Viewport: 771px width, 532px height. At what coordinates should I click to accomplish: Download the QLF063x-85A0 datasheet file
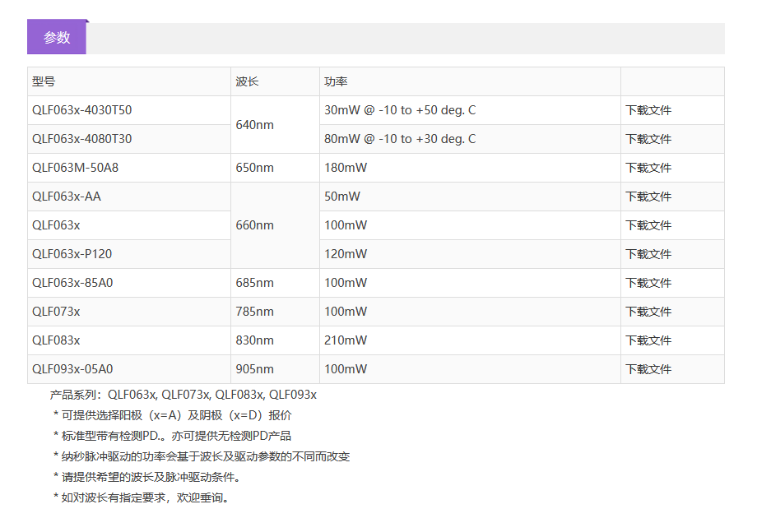point(648,283)
